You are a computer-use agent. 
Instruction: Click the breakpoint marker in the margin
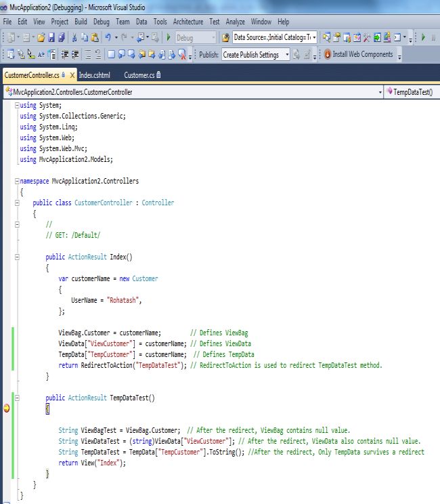point(7,408)
